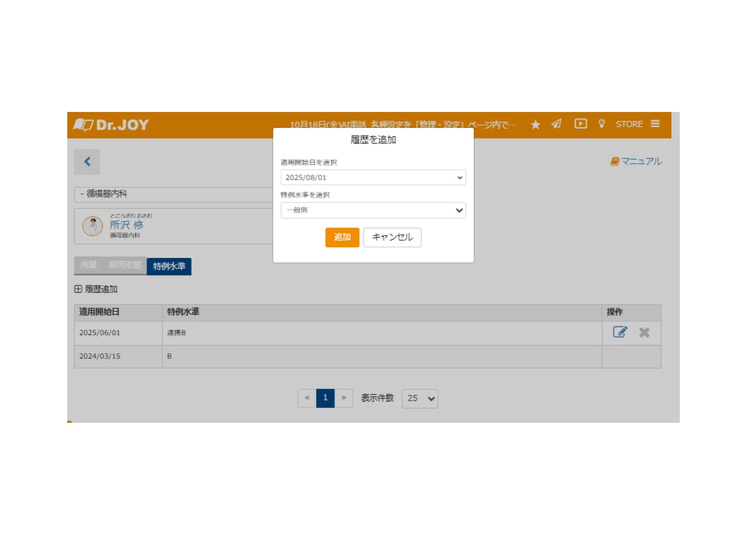This screenshot has width=747, height=560.
Task: Open the video play icon in header
Action: [580, 124]
